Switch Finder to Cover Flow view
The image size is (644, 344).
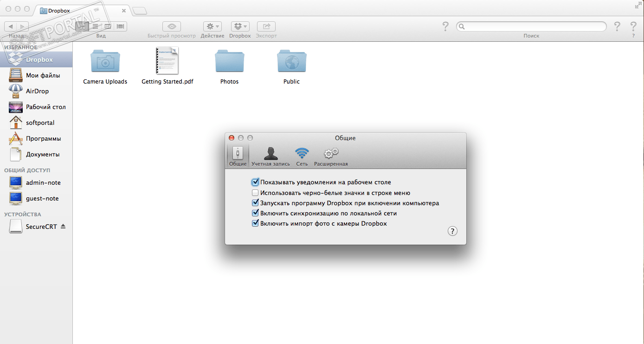pyautogui.click(x=121, y=26)
